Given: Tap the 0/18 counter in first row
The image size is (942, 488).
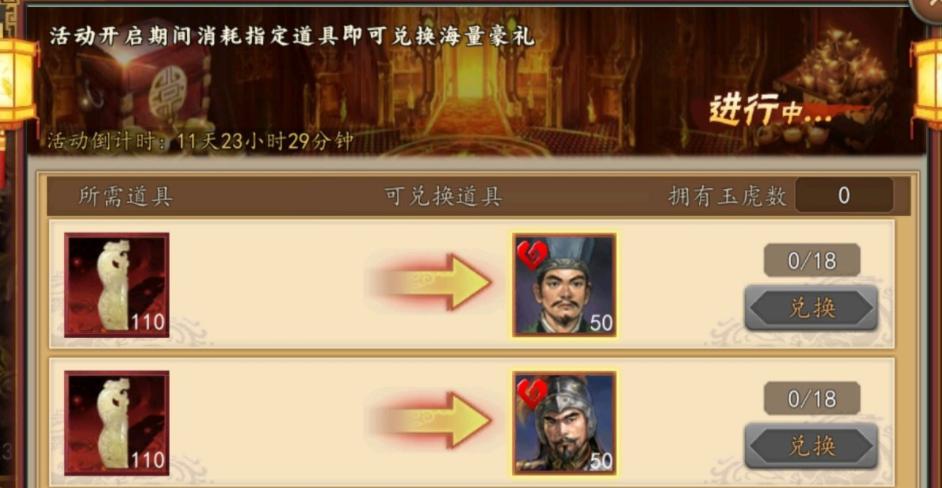Looking at the screenshot, I should pos(812,260).
